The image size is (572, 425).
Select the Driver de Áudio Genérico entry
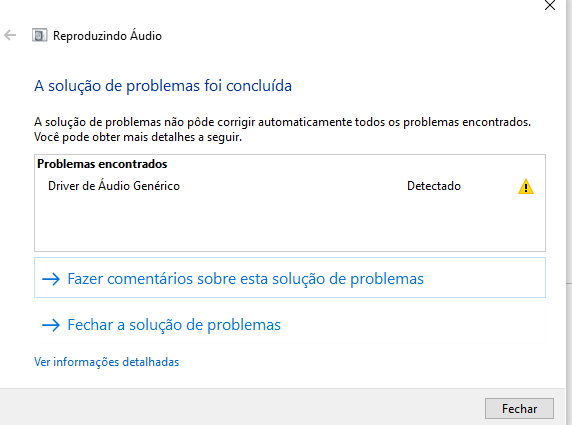(114, 186)
